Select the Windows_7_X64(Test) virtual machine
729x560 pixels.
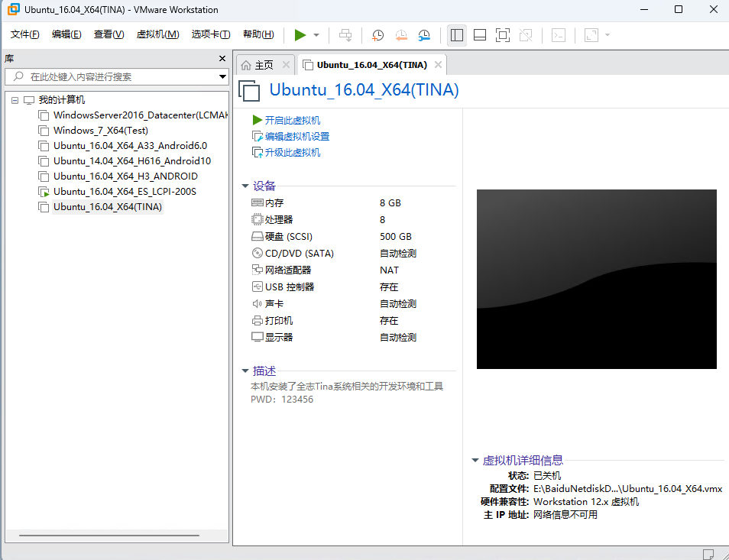tap(92, 130)
